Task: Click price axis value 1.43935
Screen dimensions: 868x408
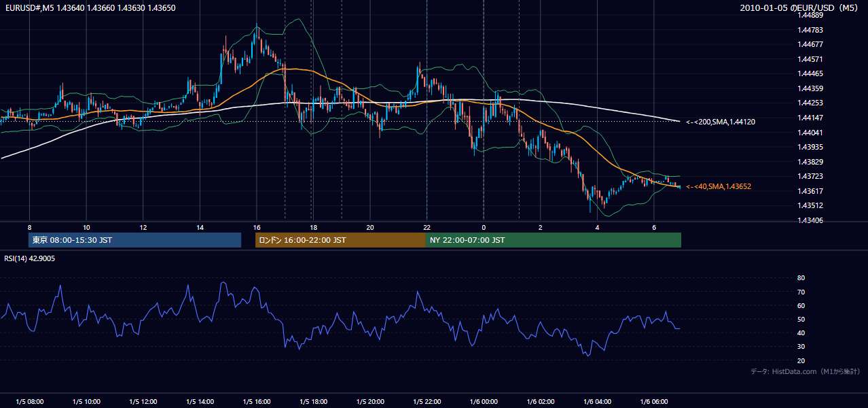Action: point(810,147)
